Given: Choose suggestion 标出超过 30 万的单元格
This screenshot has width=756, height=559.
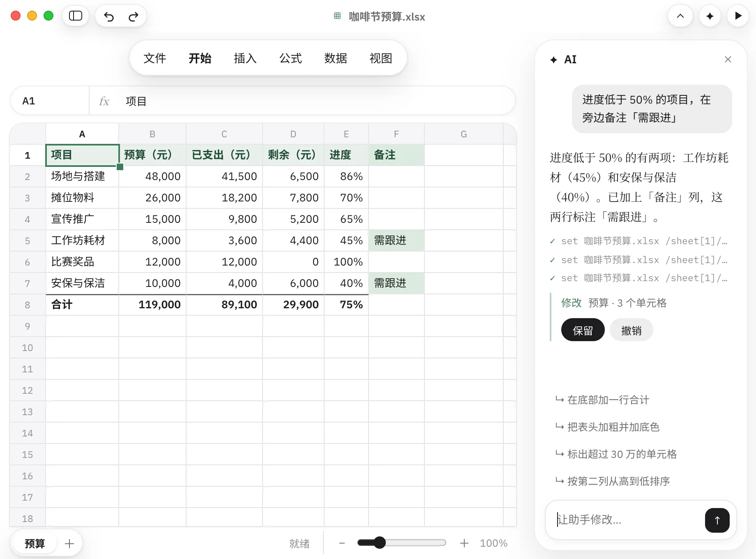Looking at the screenshot, I should click(x=616, y=454).
